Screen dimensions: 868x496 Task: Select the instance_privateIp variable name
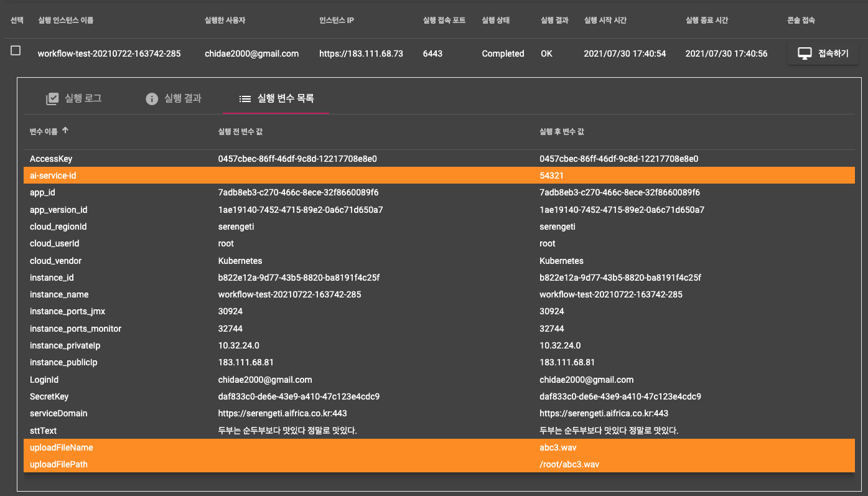pyautogui.click(x=65, y=345)
